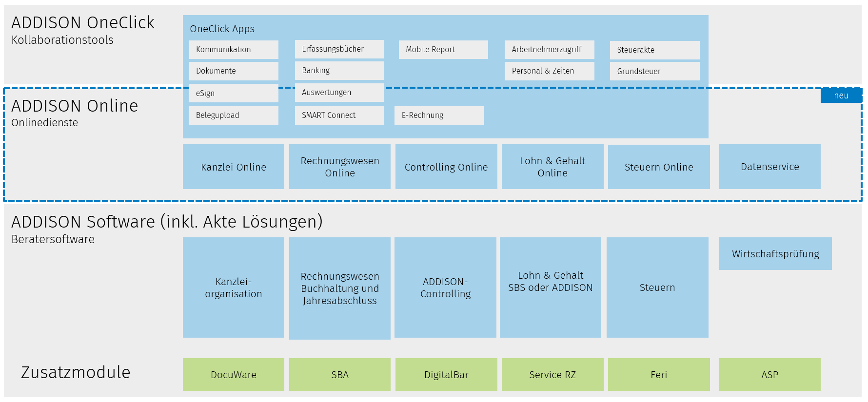Select the Feri add-on module

[659, 375]
